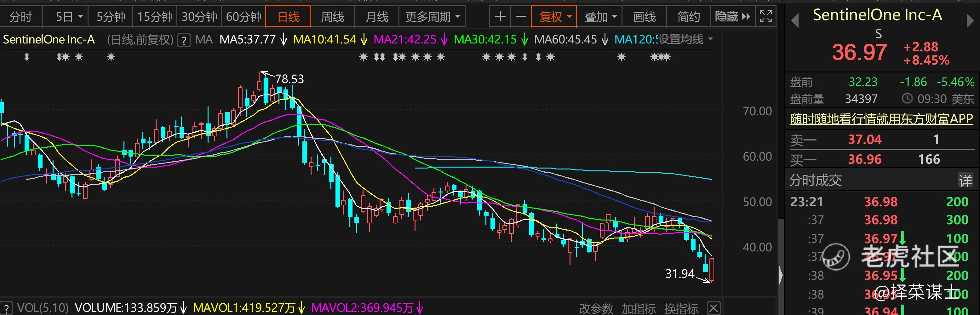The height and width of the screenshot is (315, 980).
Task: Click the 70.00 price axis label
Action: pos(757,111)
